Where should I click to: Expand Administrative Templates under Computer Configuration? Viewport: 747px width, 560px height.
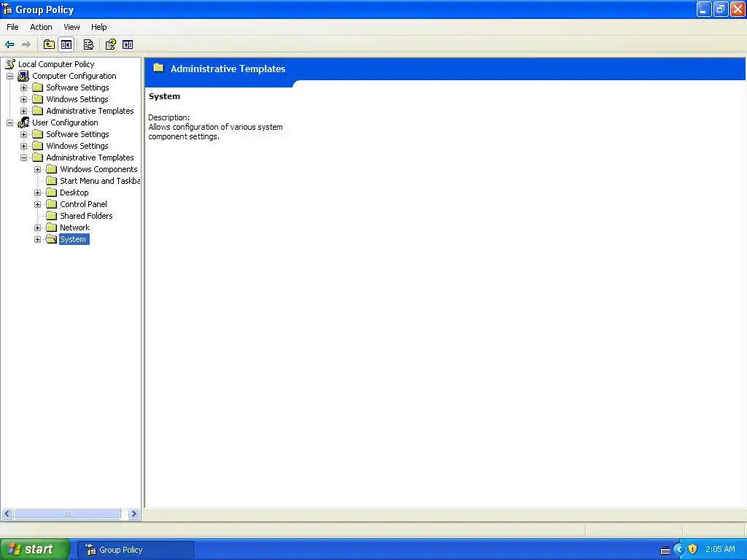point(23,111)
